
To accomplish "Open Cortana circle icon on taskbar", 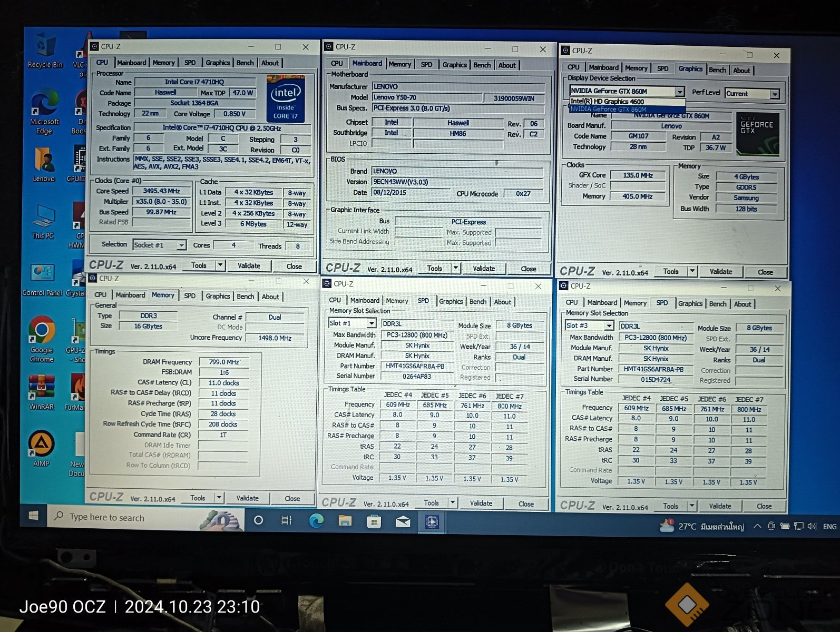I will click(x=258, y=520).
